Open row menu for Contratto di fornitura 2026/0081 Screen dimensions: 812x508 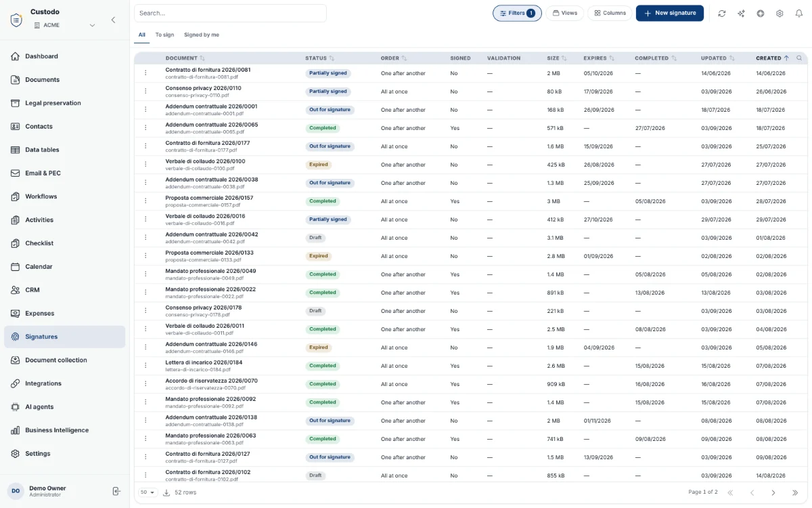tap(145, 73)
